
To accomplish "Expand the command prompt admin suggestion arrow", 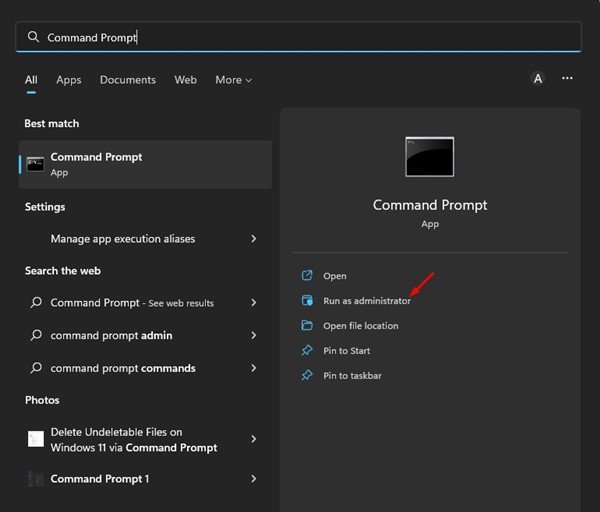I will [x=253, y=335].
